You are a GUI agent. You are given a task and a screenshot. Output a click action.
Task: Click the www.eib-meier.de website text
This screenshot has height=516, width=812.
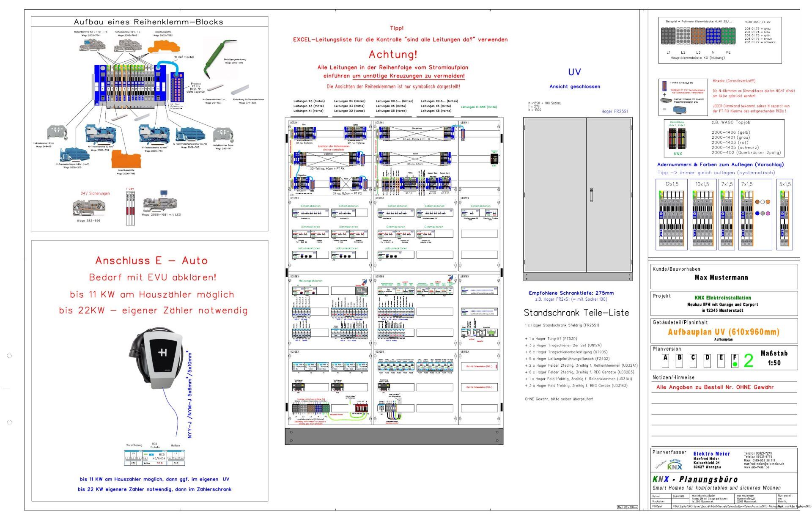tap(756, 467)
